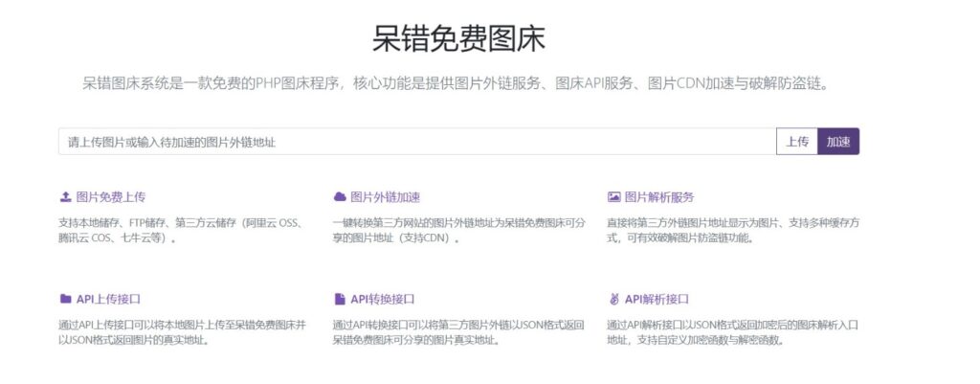Open the API解析接口 heading link
Image resolution: width=980 pixels, height=384 pixels.
(657, 299)
